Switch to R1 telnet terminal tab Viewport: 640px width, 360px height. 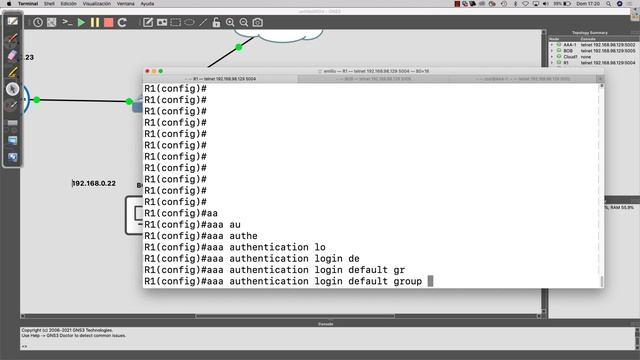221,79
